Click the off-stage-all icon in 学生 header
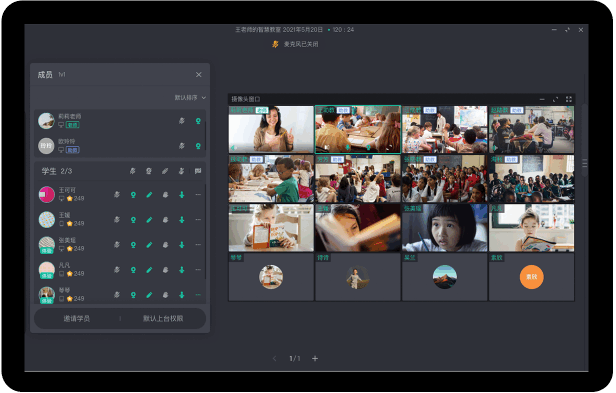The image size is (616, 393). point(182,171)
